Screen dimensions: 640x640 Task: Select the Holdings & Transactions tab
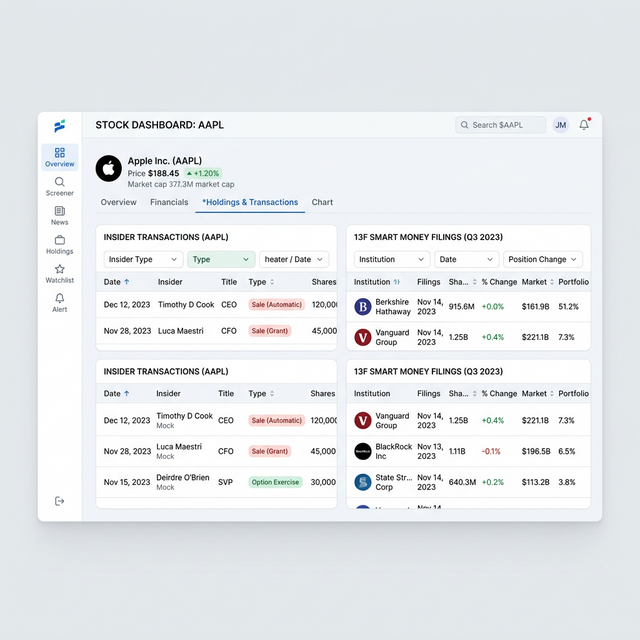tap(250, 202)
